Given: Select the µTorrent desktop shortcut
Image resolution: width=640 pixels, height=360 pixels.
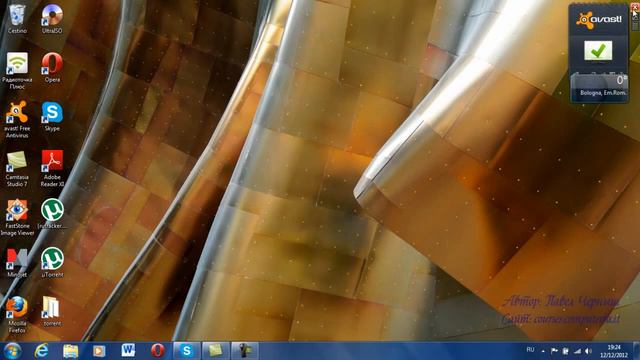Looking at the screenshot, I should pos(52,262).
